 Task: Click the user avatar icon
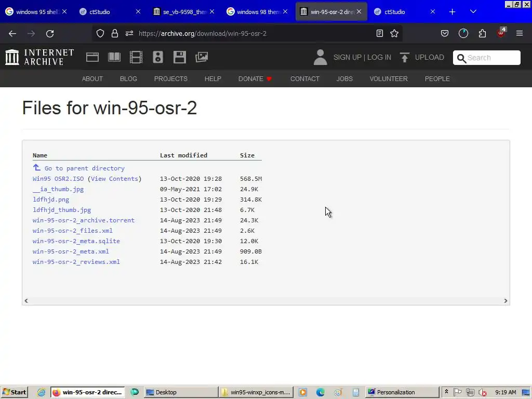click(x=320, y=57)
